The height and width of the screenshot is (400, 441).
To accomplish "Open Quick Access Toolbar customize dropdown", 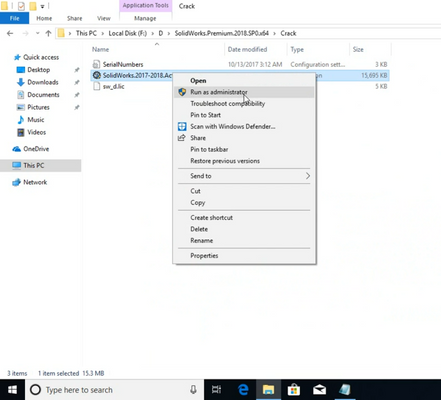I will pyautogui.click(x=42, y=6).
